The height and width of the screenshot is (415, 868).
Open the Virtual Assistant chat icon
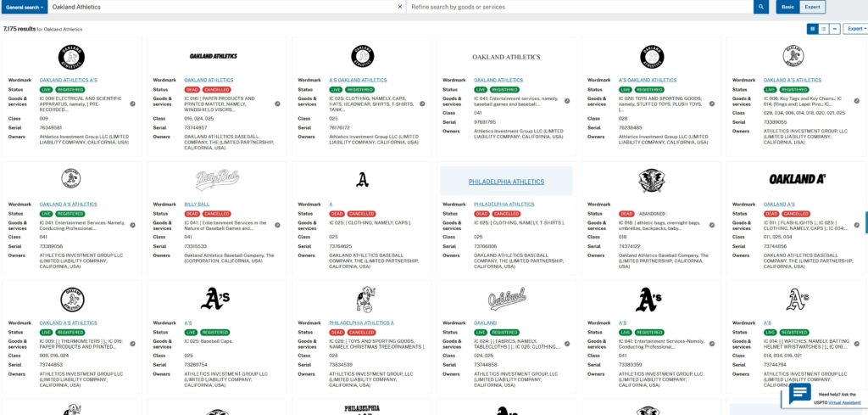click(x=799, y=394)
